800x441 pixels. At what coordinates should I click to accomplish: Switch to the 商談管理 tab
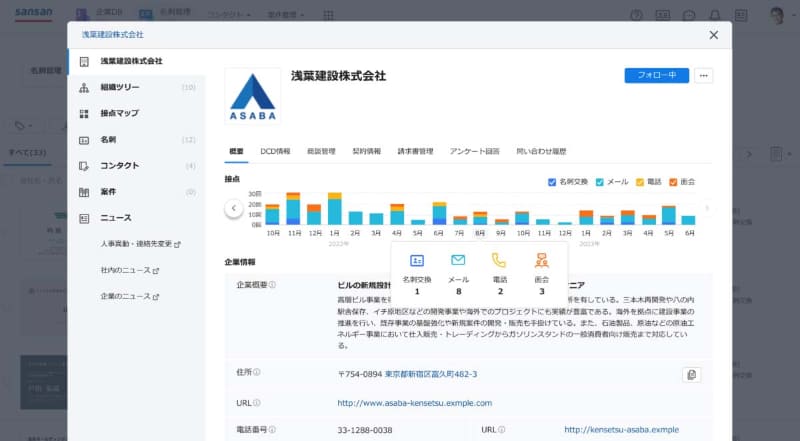[321, 152]
